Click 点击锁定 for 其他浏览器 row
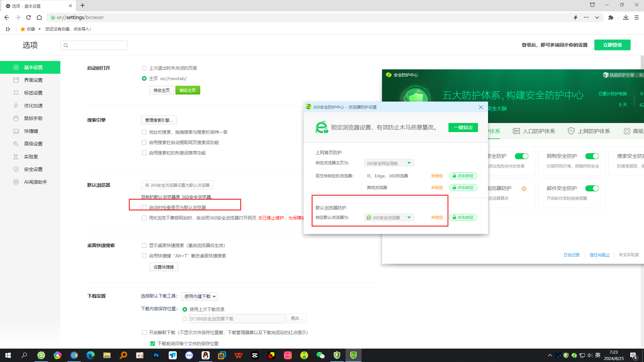 point(463,187)
